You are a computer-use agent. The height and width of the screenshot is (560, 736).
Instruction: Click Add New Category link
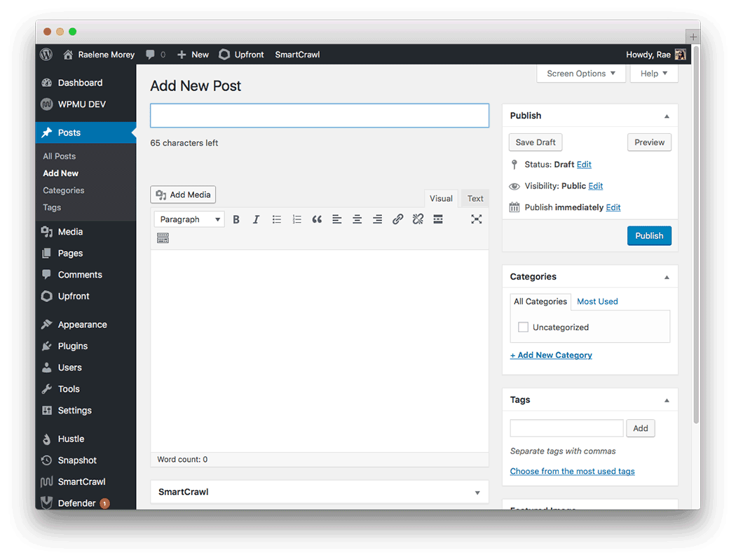coord(551,355)
